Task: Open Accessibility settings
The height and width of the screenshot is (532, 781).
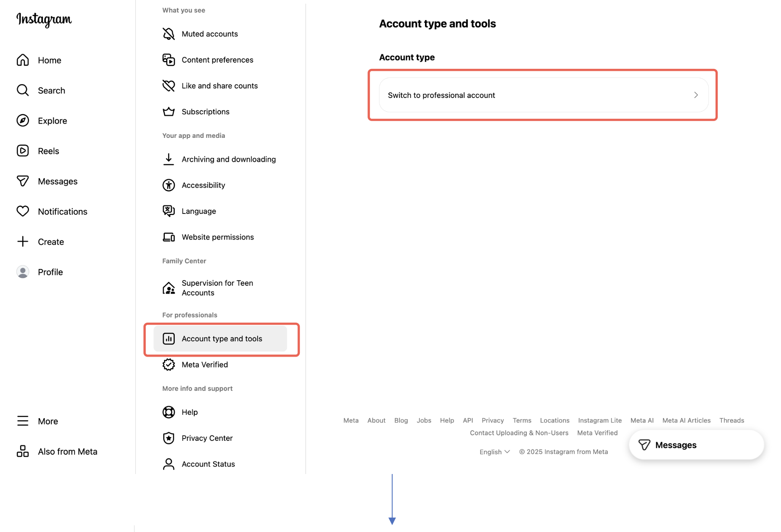Action: [x=203, y=185]
